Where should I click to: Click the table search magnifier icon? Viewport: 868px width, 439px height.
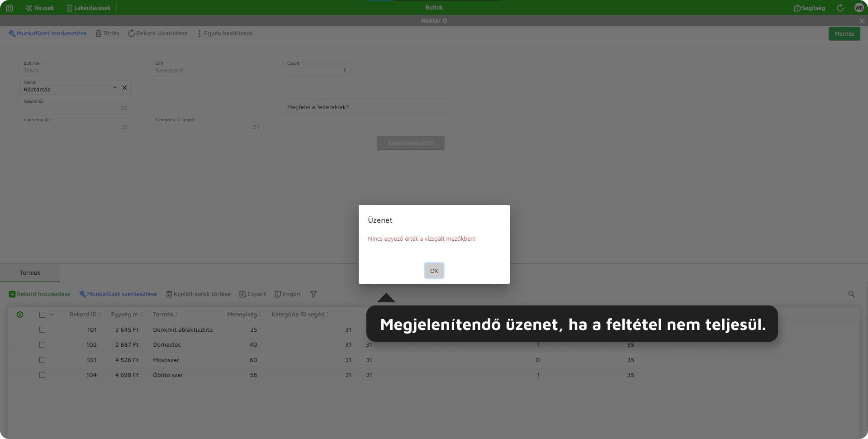[x=851, y=294]
